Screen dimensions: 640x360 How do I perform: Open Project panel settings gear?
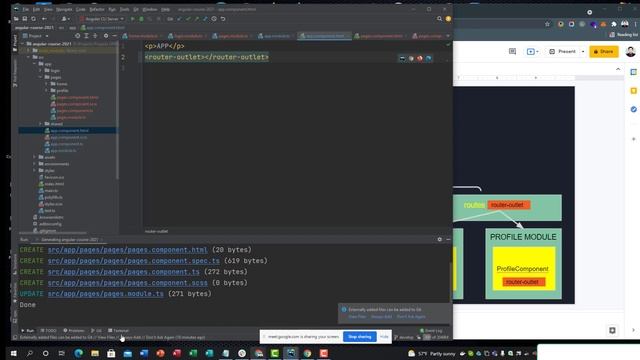pyautogui.click(x=106, y=36)
